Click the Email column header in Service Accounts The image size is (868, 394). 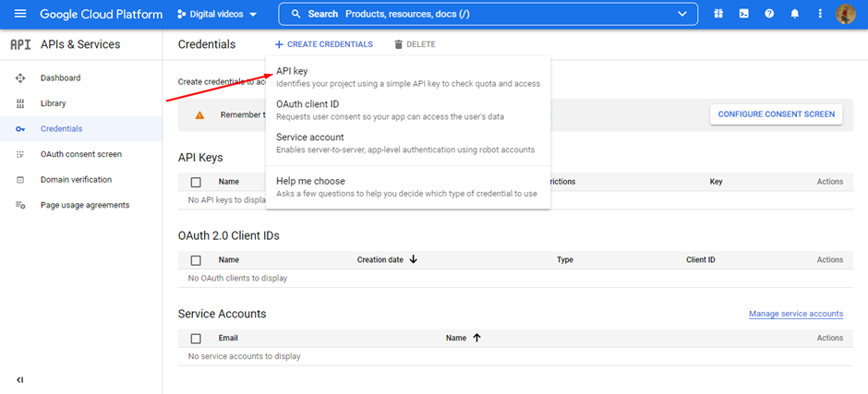pos(228,338)
